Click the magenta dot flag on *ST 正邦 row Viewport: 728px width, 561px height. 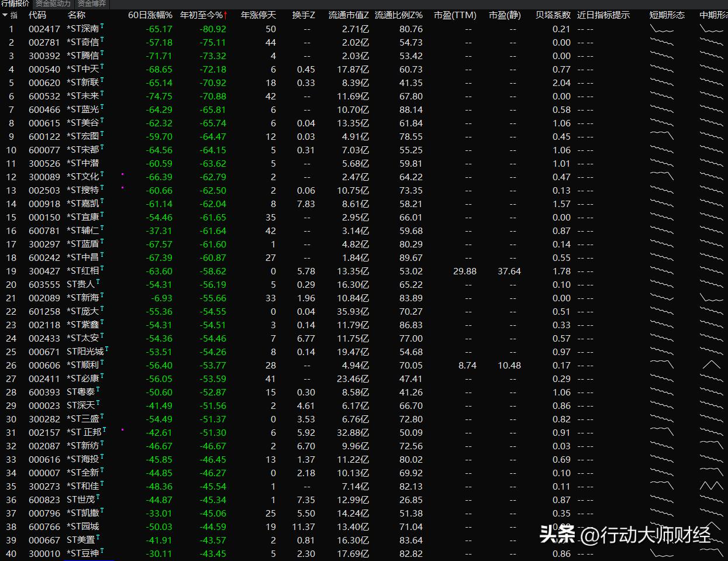point(122,430)
